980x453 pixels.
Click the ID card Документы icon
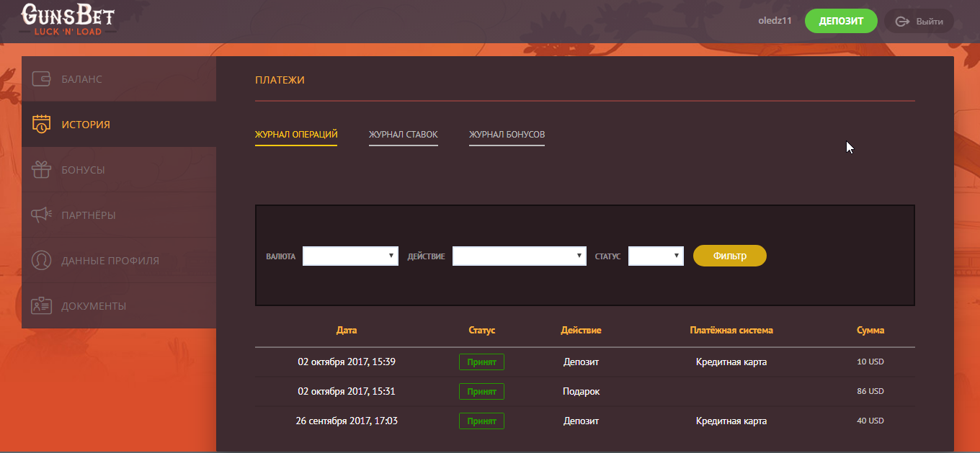coord(41,305)
